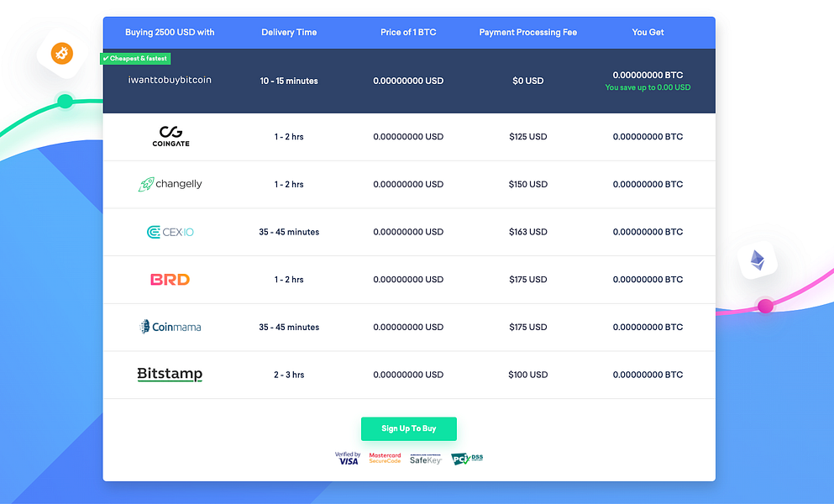Click iwanttobuybitcoin's 0.00000000 USD price
The image size is (834, 504).
408,81
